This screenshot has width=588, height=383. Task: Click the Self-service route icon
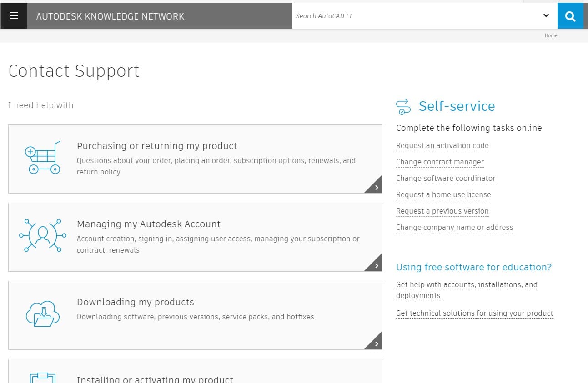[403, 107]
